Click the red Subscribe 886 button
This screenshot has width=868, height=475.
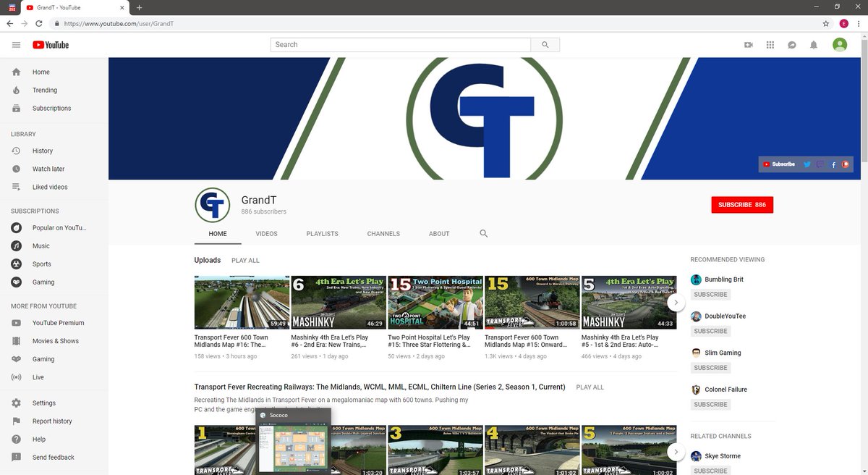742,205
